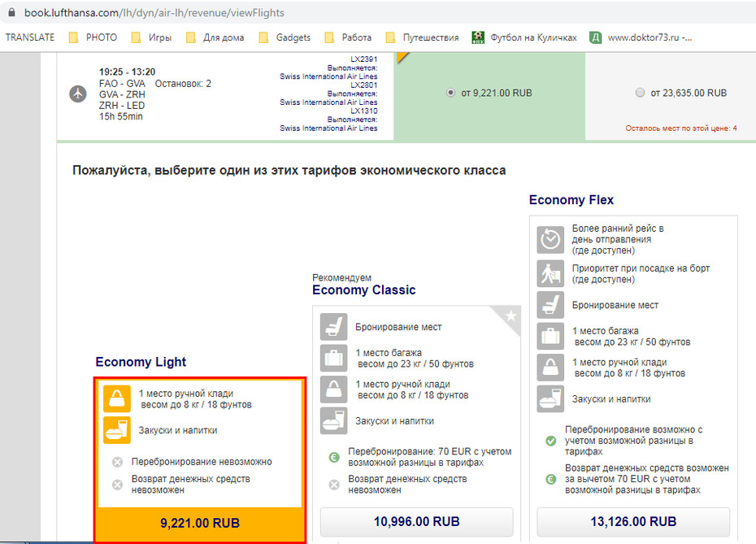Click the Economy Light heading
This screenshot has height=544, width=756.
coord(141,362)
